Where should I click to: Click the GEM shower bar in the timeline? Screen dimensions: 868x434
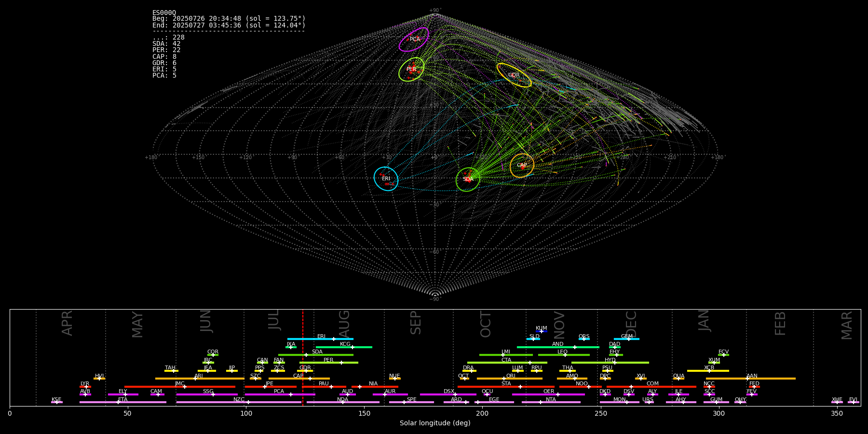[626, 339]
